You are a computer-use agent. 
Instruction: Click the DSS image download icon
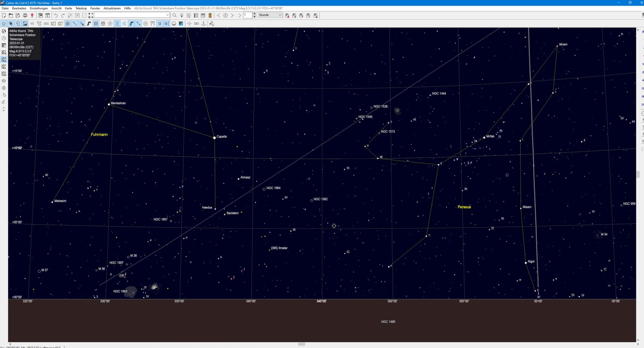point(46,23)
